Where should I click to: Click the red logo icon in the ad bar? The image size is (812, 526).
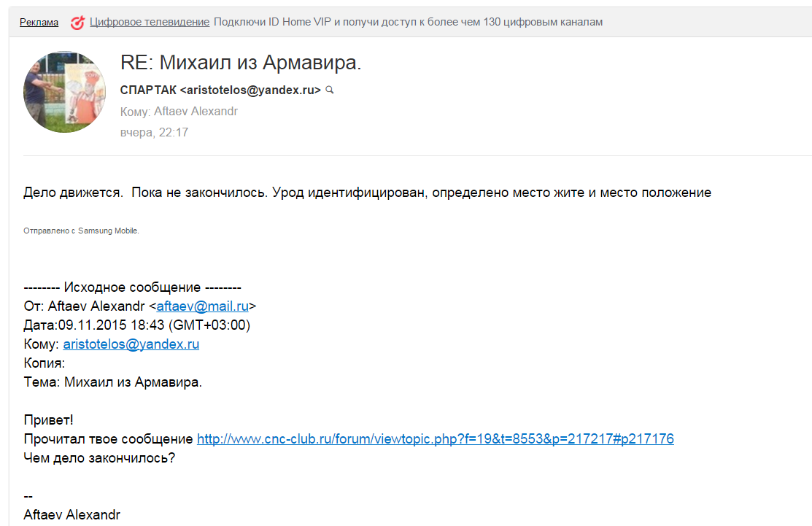pyautogui.click(x=77, y=23)
